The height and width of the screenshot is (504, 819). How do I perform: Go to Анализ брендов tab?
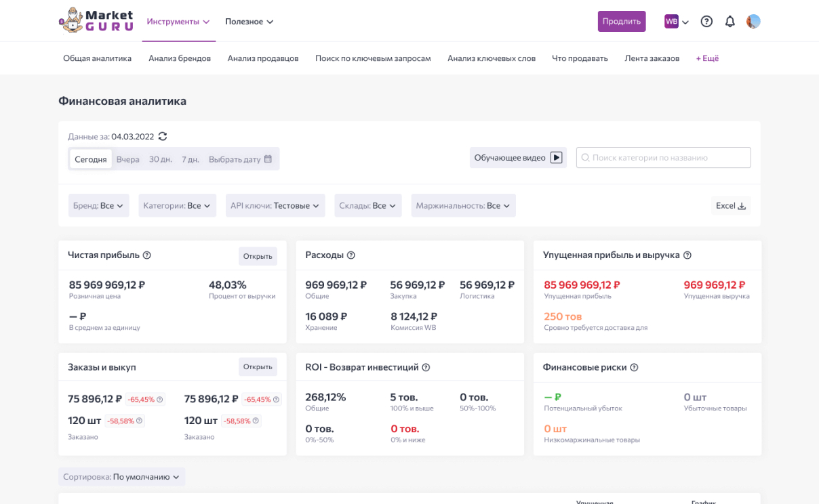[x=180, y=58]
